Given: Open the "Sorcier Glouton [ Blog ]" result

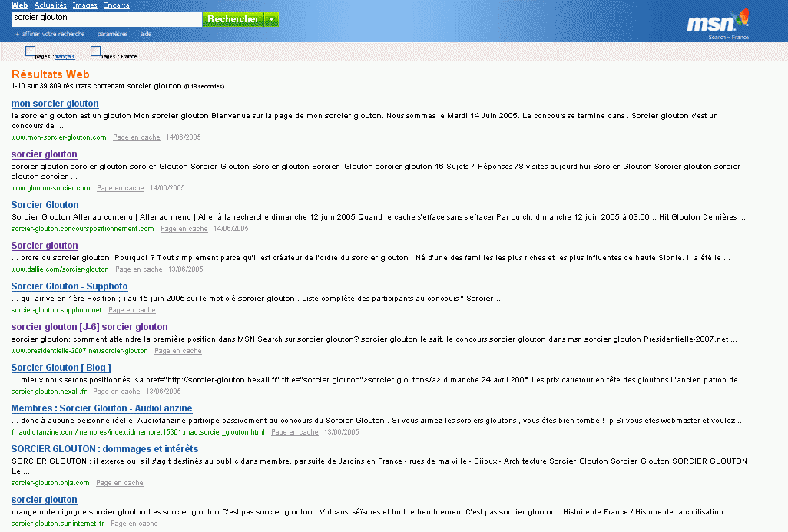Looking at the screenshot, I should coord(61,367).
